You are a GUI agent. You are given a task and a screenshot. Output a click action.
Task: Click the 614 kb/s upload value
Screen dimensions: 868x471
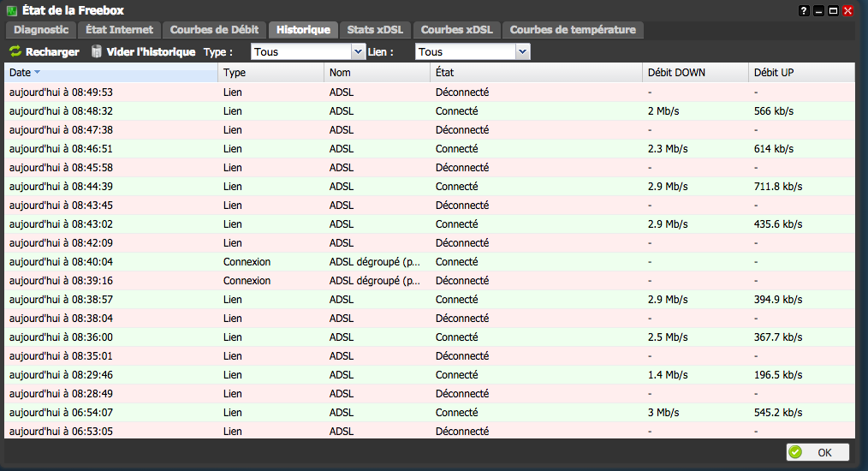pos(773,148)
